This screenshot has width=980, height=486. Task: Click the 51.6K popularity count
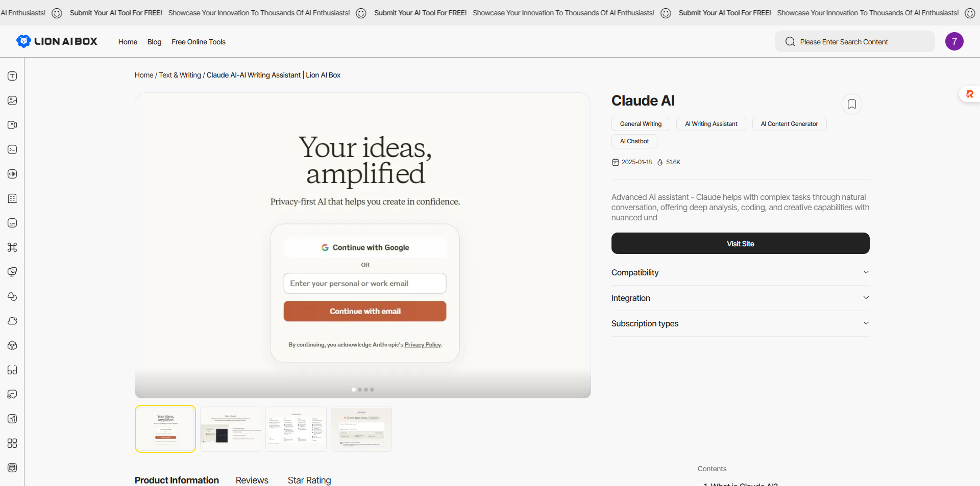(673, 162)
